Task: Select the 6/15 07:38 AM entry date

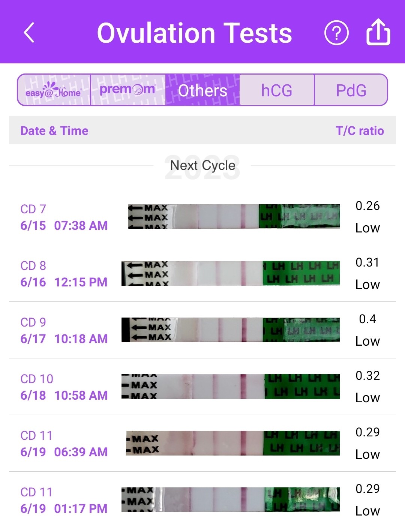Action: [64, 225]
